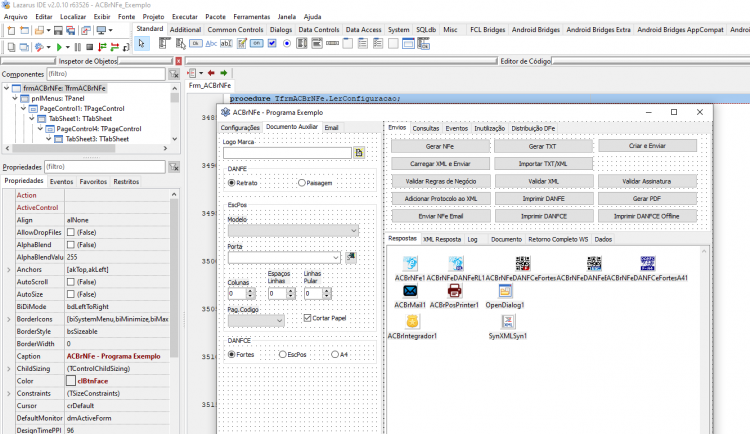This screenshot has width=750, height=434.
Task: Clear the Componentes filter icon
Action: [174, 74]
